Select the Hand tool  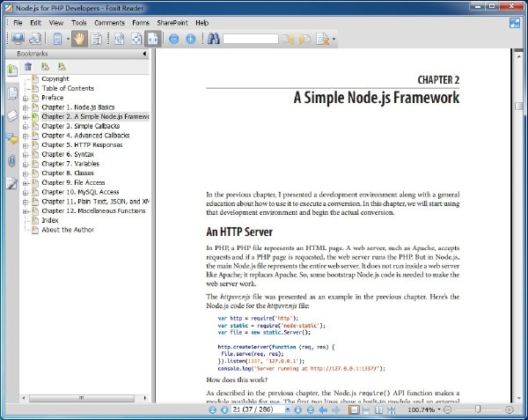tap(79, 39)
